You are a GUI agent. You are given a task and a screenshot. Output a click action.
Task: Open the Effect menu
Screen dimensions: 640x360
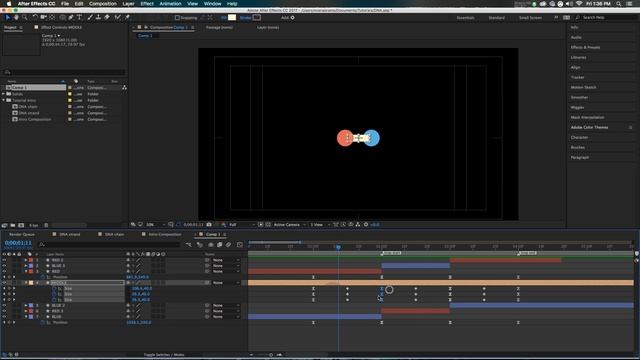[x=147, y=4]
